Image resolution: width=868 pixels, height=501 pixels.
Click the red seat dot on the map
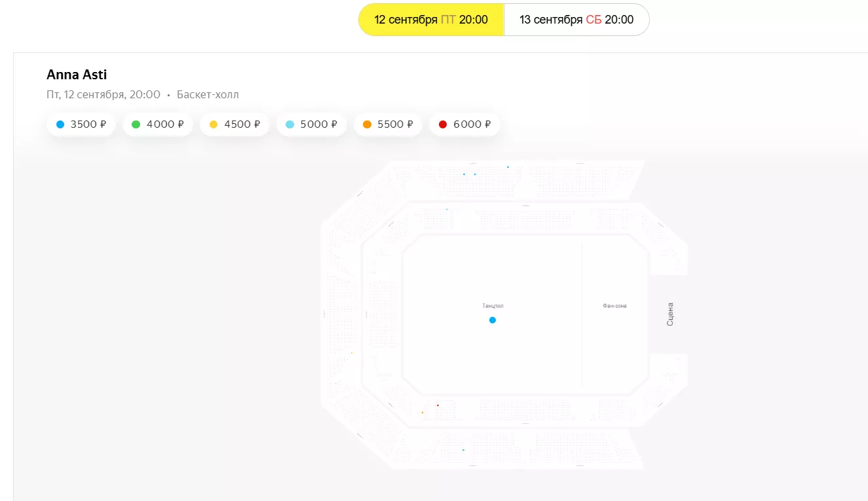tap(438, 405)
